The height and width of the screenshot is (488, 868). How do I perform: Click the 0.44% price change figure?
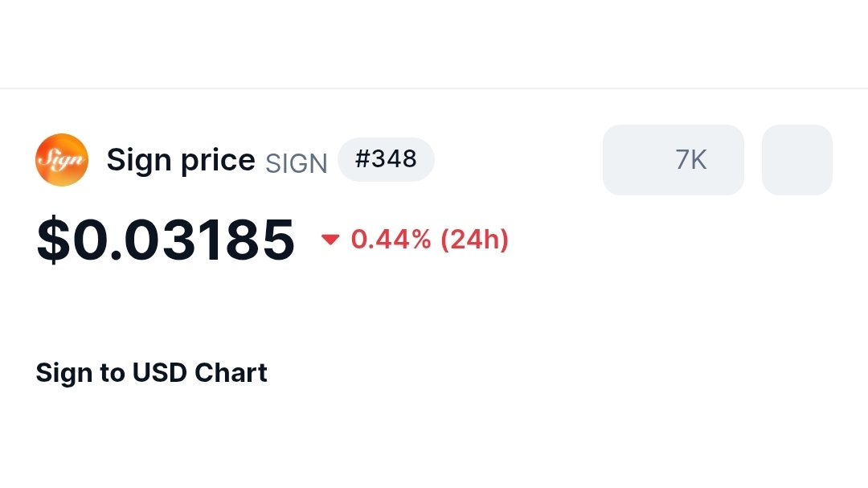pyautogui.click(x=391, y=240)
